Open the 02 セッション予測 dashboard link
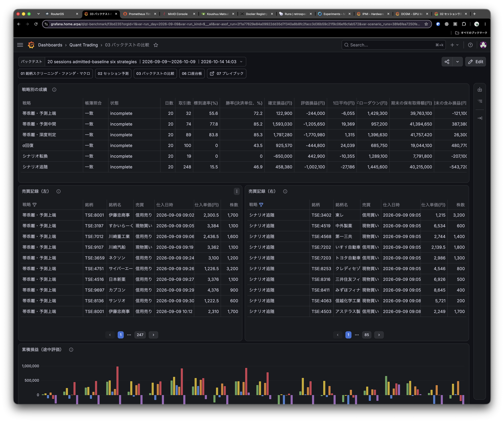 point(113,73)
